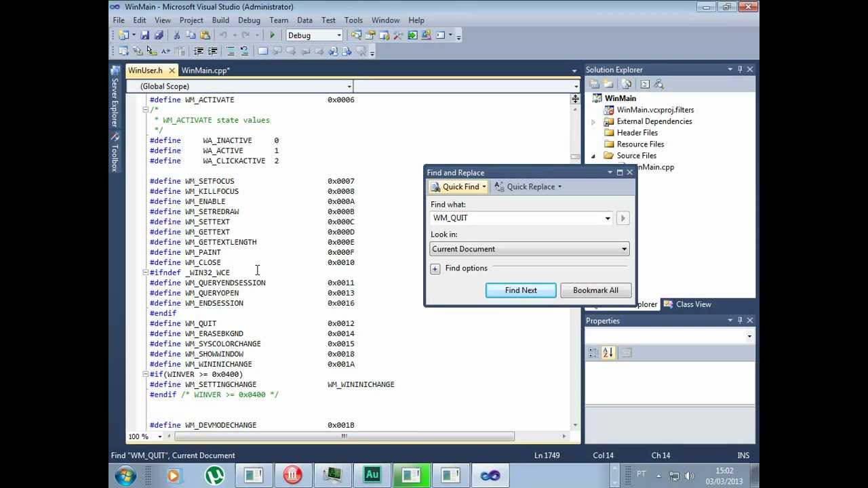Click the Save All toolbar icon

coord(159,35)
